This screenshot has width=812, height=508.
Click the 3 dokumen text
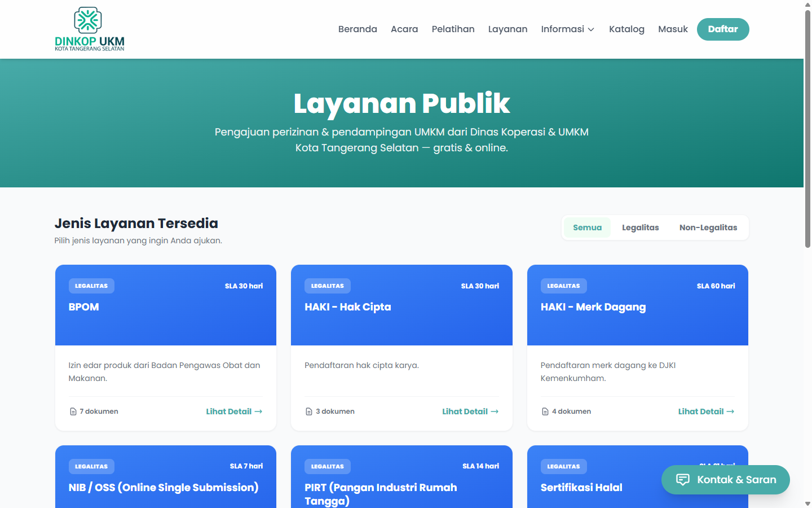pyautogui.click(x=335, y=411)
